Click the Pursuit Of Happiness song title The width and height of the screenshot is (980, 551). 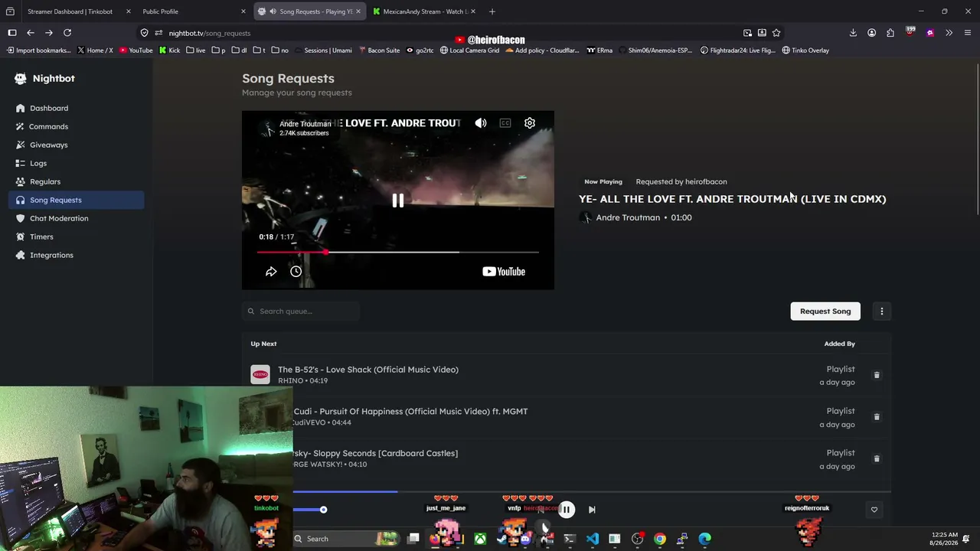pyautogui.click(x=410, y=412)
